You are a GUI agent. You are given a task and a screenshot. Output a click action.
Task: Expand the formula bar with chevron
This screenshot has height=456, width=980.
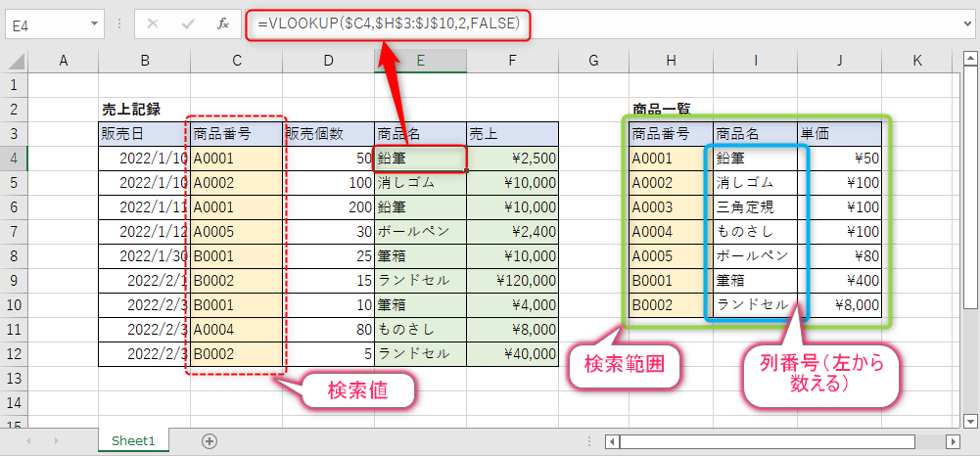[966, 23]
